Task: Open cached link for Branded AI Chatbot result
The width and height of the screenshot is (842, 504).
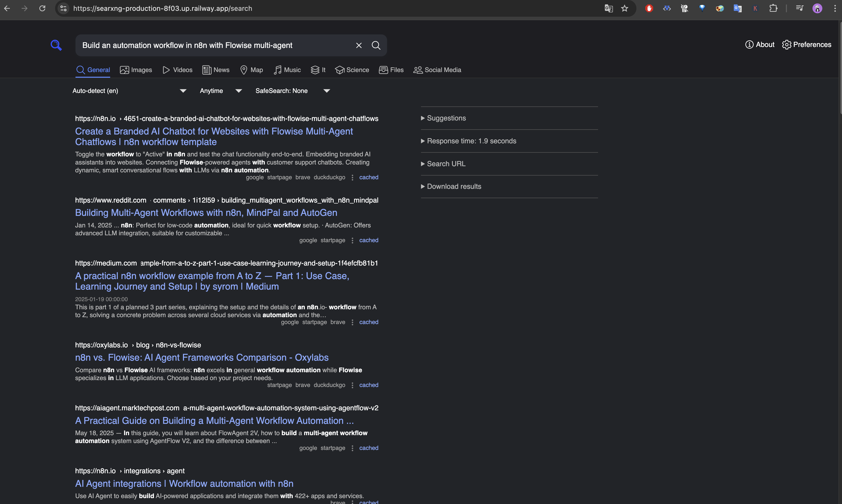Action: (369, 177)
